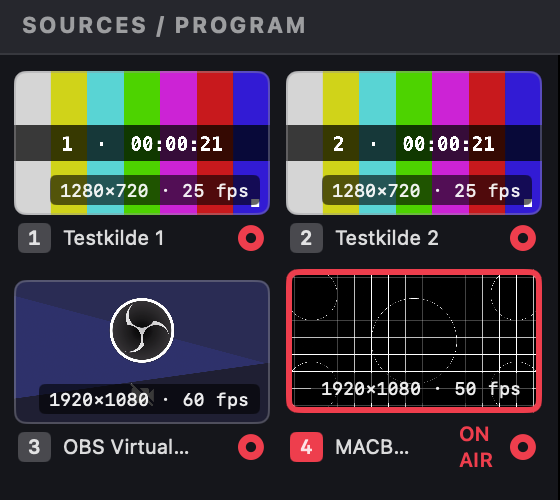Click number badge 2 for Testkilde 2
The height and width of the screenshot is (500, 560).
pos(306,238)
